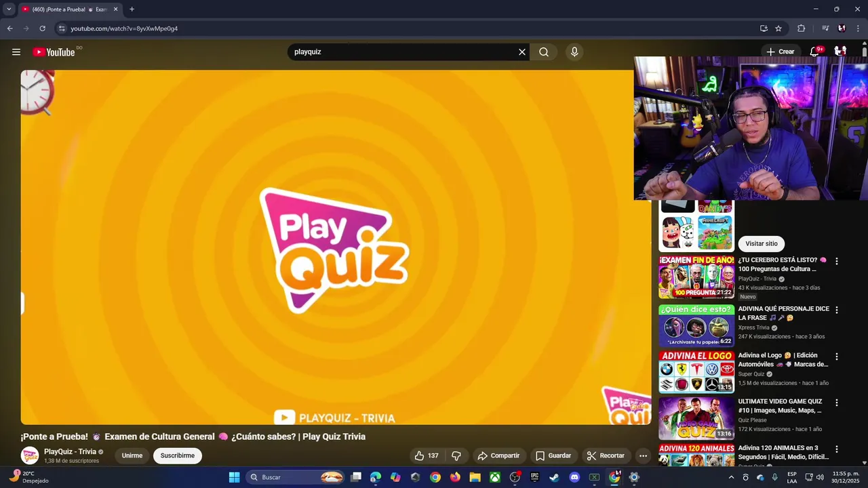Image resolution: width=868 pixels, height=488 pixels.
Task: Open 100 Preguntas de Cultura video thumbnail
Action: point(696,277)
